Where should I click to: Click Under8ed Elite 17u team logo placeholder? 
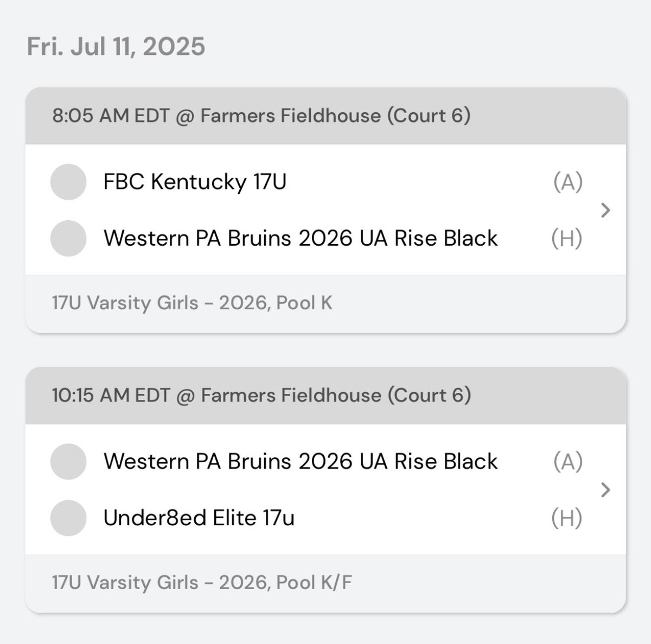coord(68,518)
